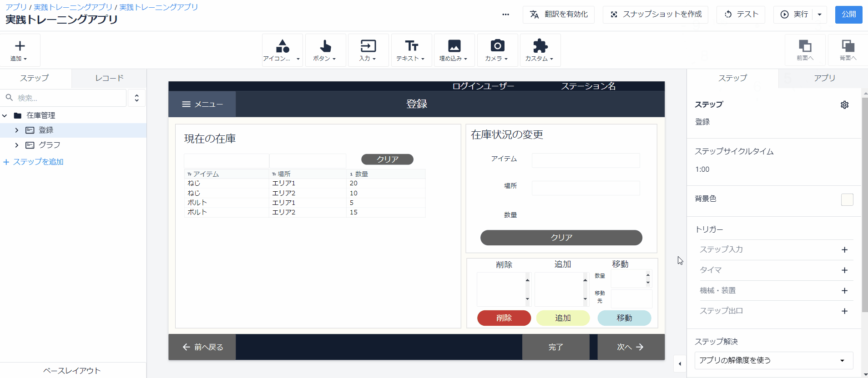
Task: Click the アプリ breadcrumb link
Action: pos(16,7)
